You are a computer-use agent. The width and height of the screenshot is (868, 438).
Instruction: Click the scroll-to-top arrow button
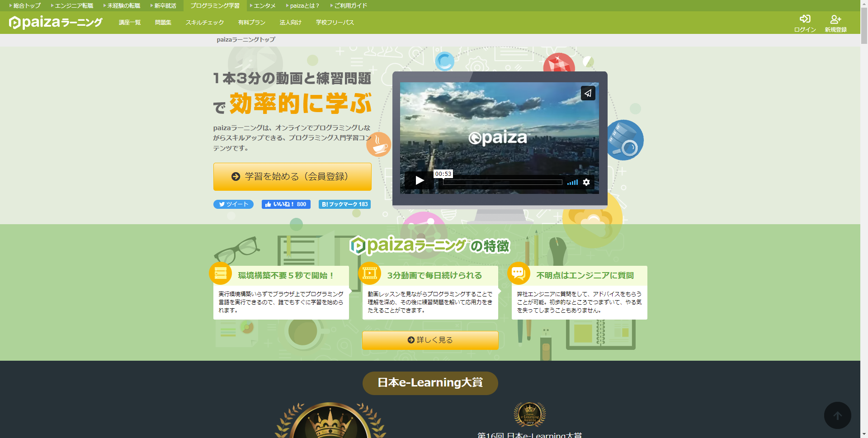(x=838, y=415)
